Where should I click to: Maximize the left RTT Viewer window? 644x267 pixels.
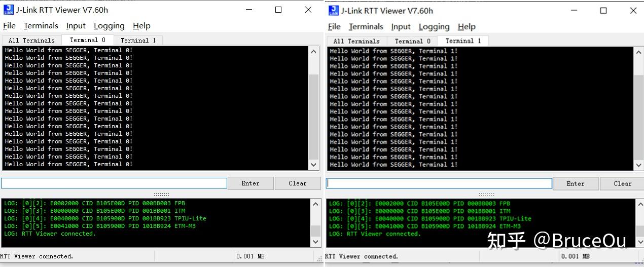tap(278, 10)
